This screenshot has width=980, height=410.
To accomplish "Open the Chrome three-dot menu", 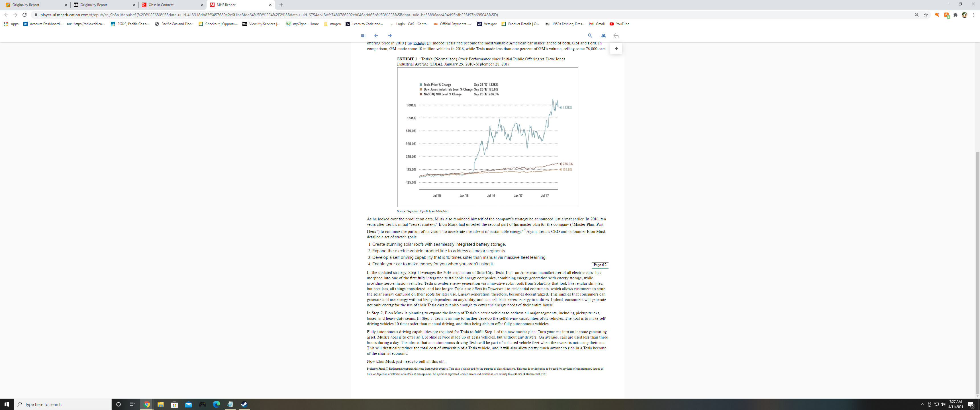I will (x=973, y=15).
